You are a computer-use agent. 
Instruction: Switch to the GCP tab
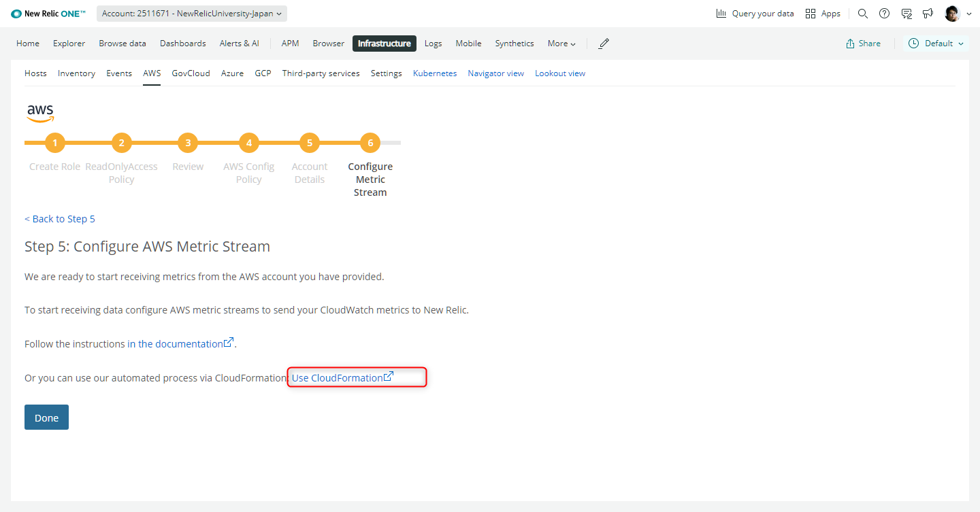(263, 73)
